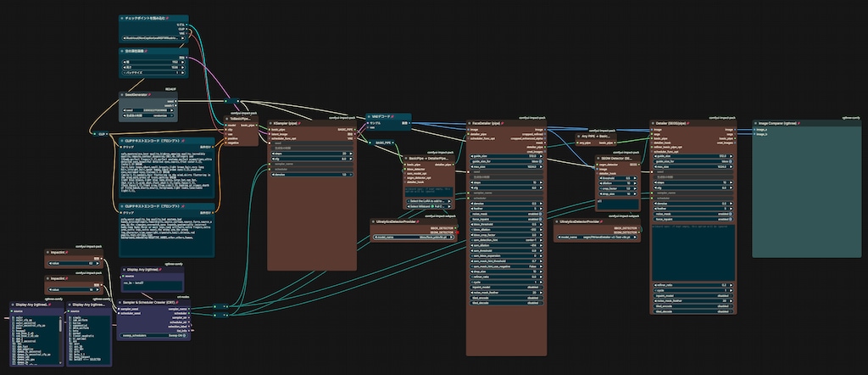Open the 'Select the LoRA to add' dropdown
Screen dimensions: 868x375
click(x=430, y=200)
